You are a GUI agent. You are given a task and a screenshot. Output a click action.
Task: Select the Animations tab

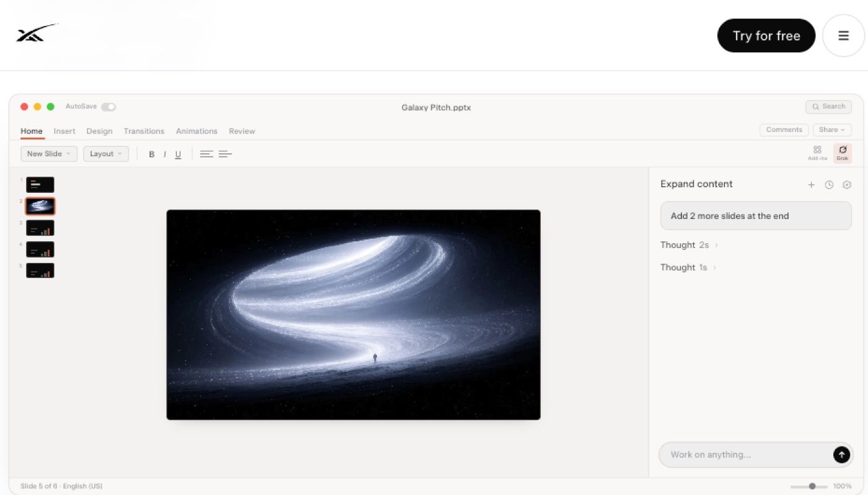point(197,131)
